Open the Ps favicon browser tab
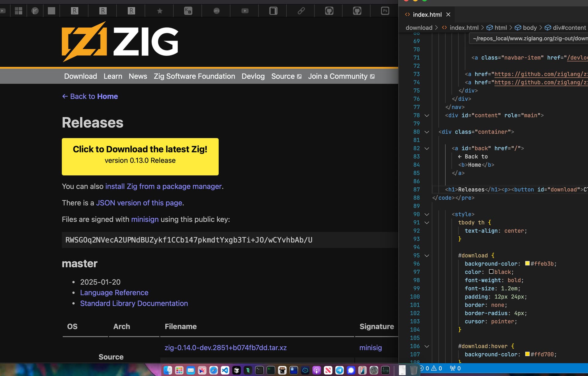Viewport: 588px width, 376px height. click(385, 11)
